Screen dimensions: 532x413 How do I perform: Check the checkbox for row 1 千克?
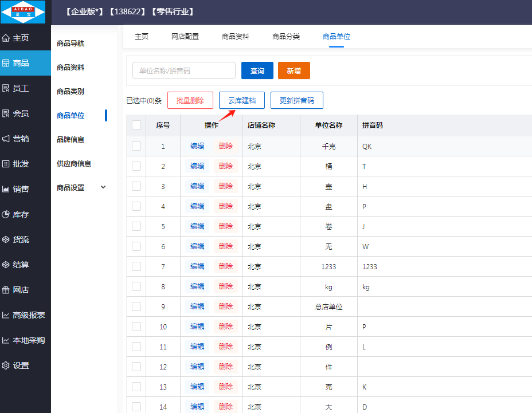[136, 146]
